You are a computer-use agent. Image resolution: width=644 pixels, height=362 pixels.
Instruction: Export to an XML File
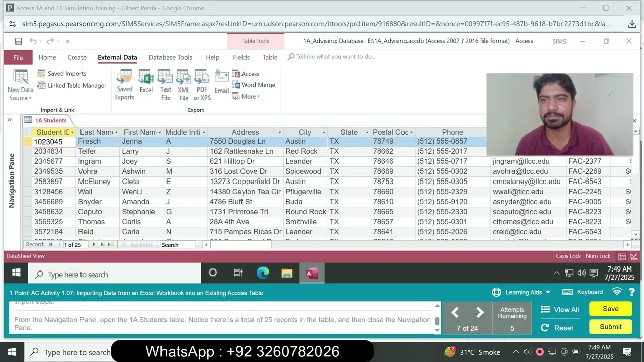click(x=184, y=85)
